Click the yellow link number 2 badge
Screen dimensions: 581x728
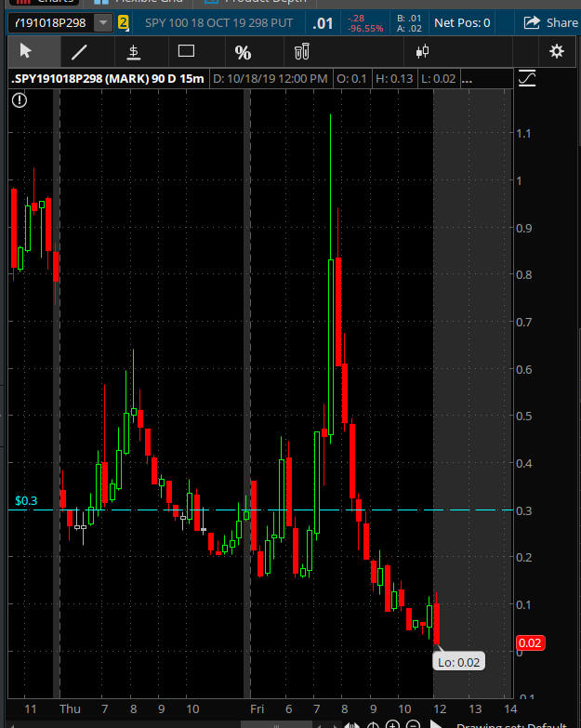(x=123, y=22)
